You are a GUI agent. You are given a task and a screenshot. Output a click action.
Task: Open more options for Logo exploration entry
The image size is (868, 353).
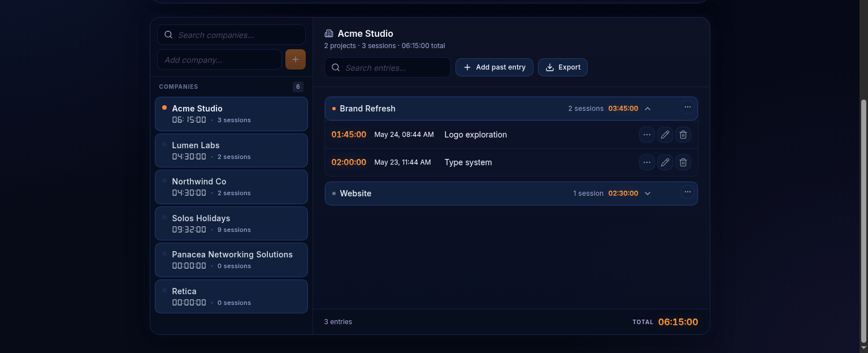pyautogui.click(x=647, y=135)
